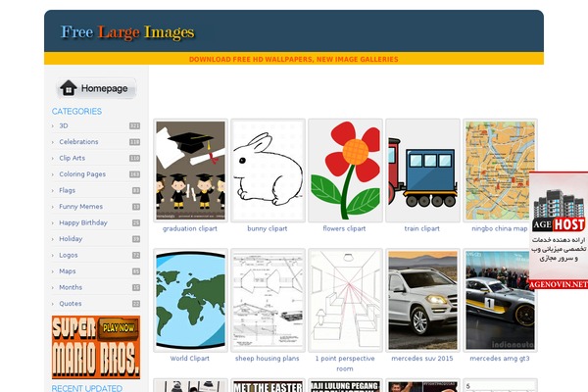
Task: Click the Quotes category count badge
Action: [x=136, y=304]
